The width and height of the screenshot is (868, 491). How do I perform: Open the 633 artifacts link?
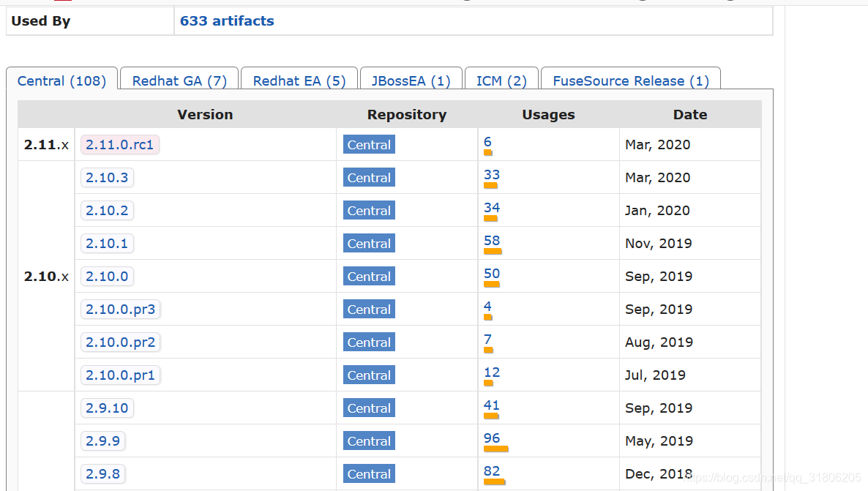click(227, 21)
